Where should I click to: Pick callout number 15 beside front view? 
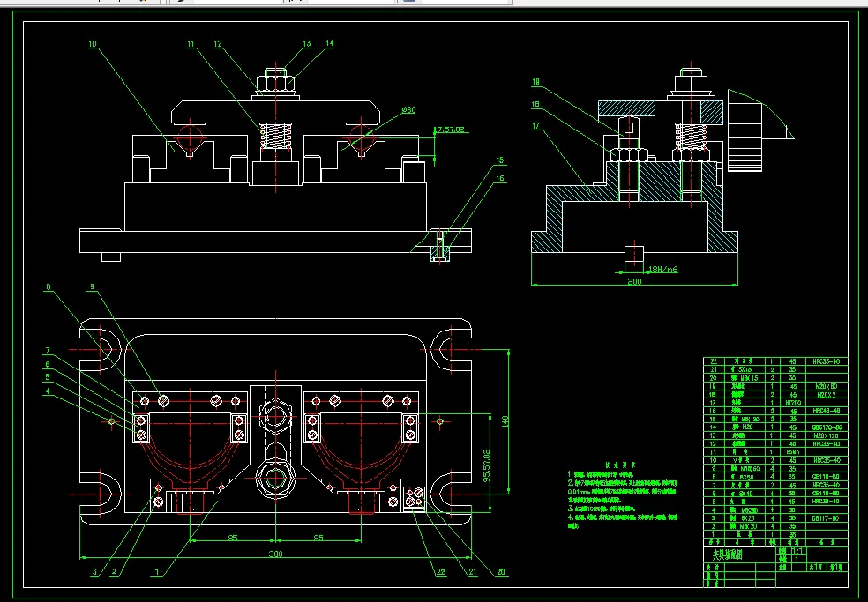[499, 160]
